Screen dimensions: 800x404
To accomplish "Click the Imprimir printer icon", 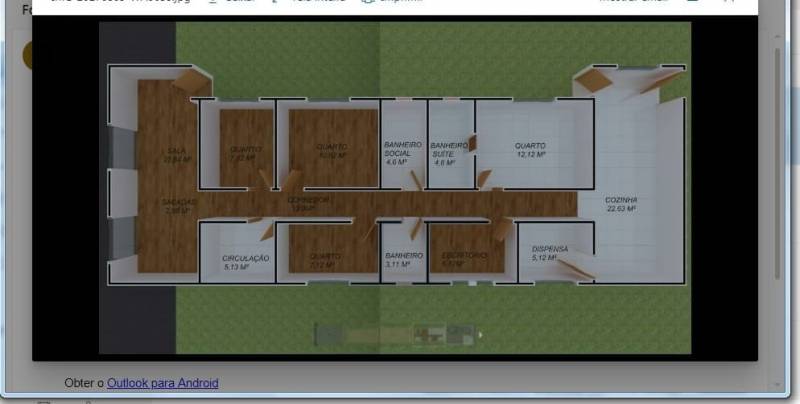I will point(368,3).
